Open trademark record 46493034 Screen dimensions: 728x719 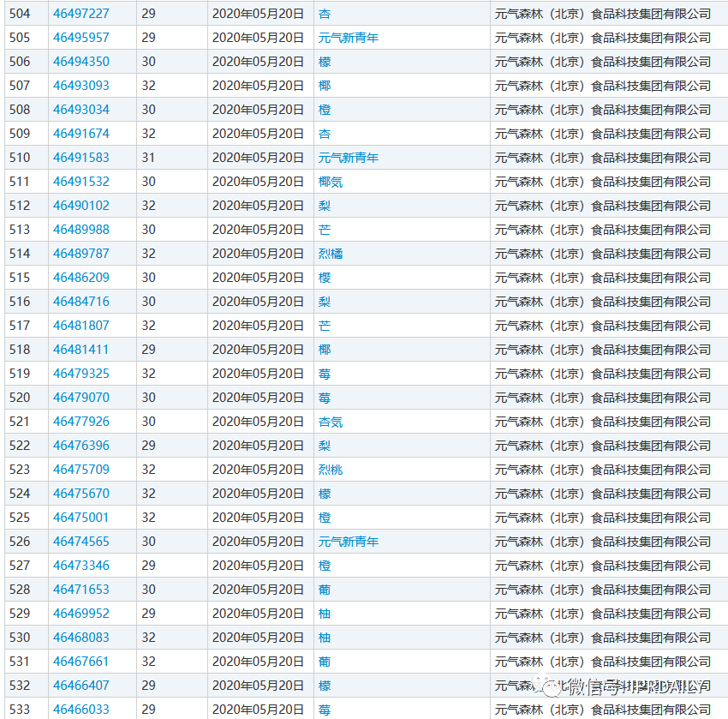click(81, 110)
